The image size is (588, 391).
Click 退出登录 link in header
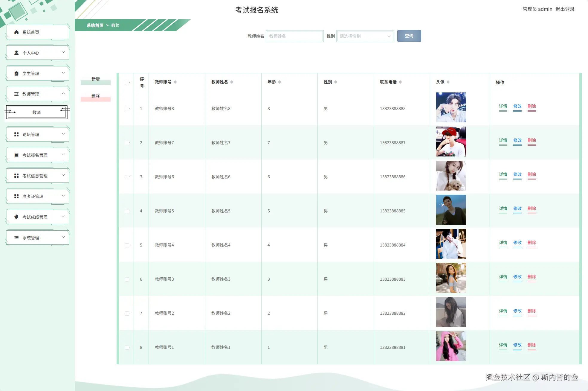[x=565, y=9]
